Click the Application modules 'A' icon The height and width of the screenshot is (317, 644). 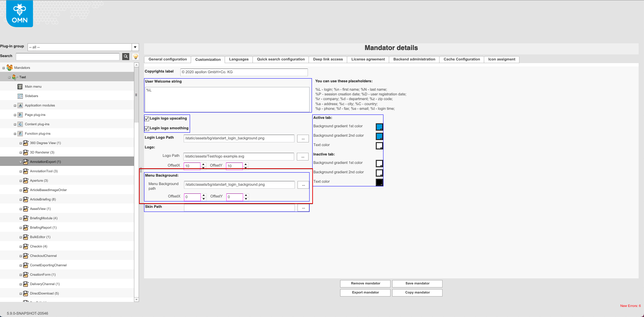click(x=20, y=105)
